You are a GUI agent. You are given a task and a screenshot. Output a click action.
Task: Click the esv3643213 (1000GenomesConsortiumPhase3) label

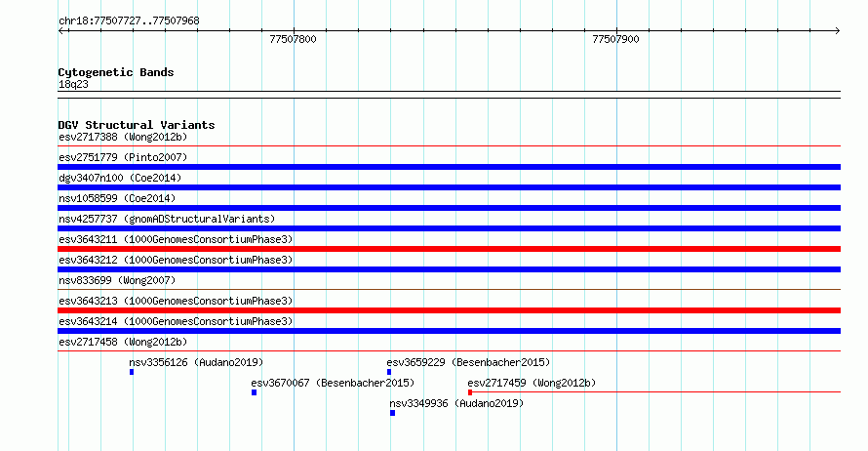point(176,301)
